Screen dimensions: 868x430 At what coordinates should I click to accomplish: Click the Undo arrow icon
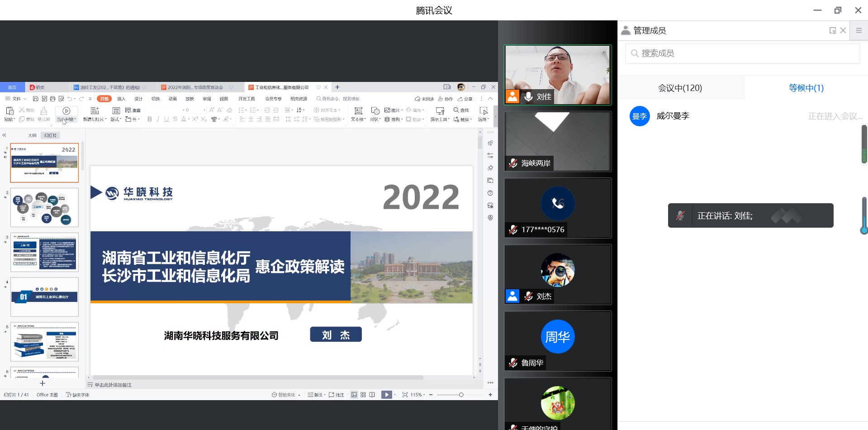(x=70, y=99)
